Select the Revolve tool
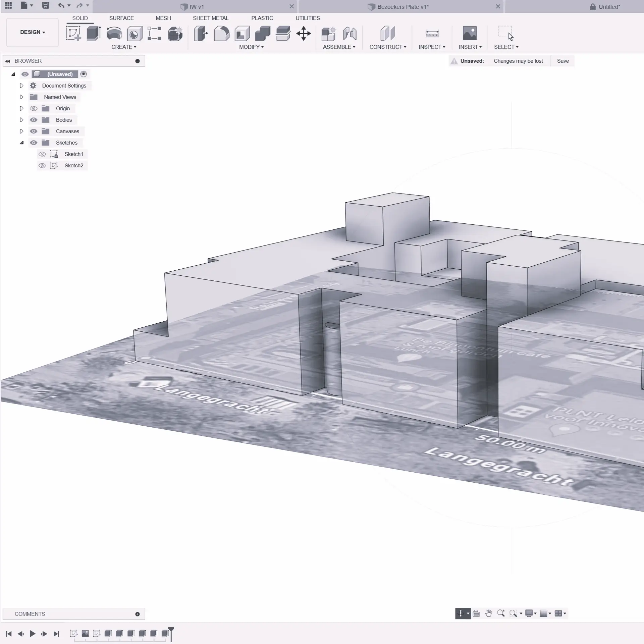Viewport: 644px width, 644px height. click(x=114, y=34)
